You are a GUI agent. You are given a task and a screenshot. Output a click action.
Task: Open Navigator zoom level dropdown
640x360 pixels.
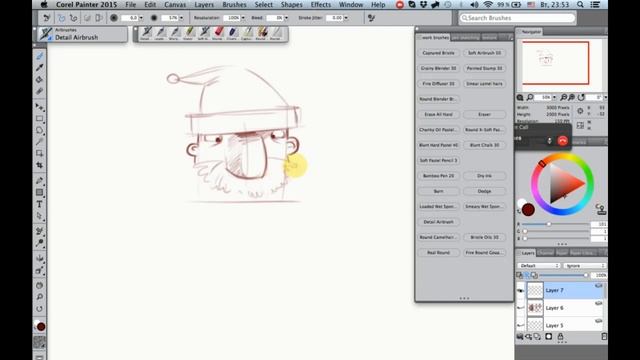click(x=554, y=97)
